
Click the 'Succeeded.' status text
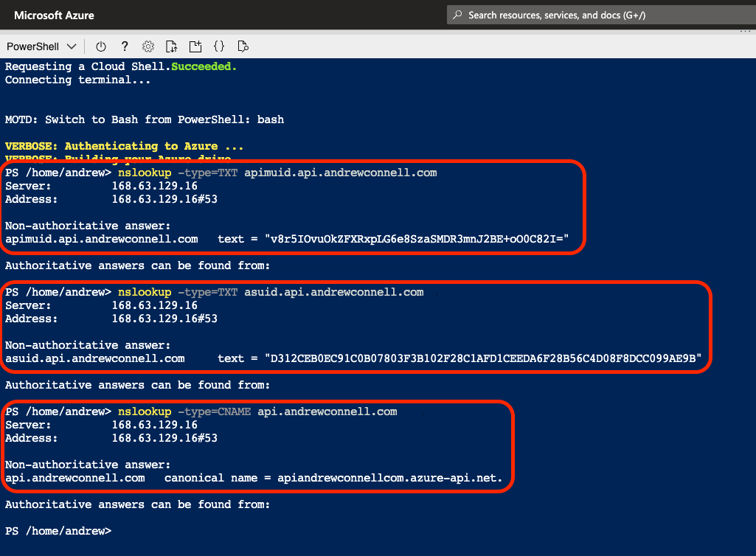click(204, 66)
